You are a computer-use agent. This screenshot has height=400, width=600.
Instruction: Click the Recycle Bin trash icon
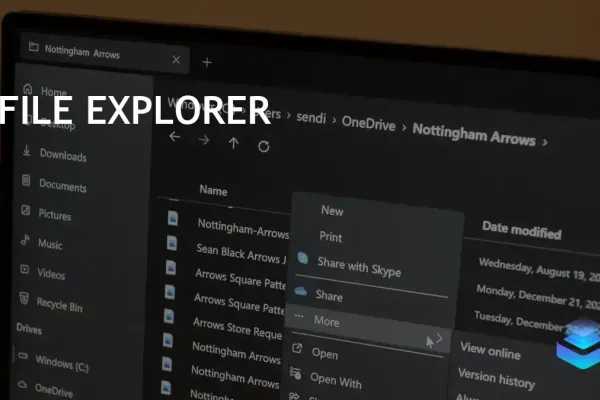click(24, 298)
